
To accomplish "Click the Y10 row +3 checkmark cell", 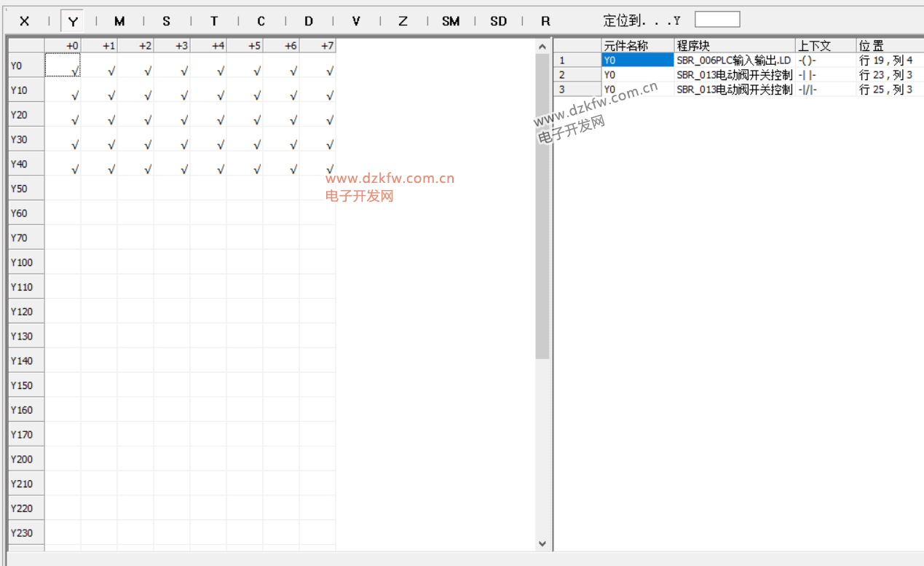I will point(173,91).
